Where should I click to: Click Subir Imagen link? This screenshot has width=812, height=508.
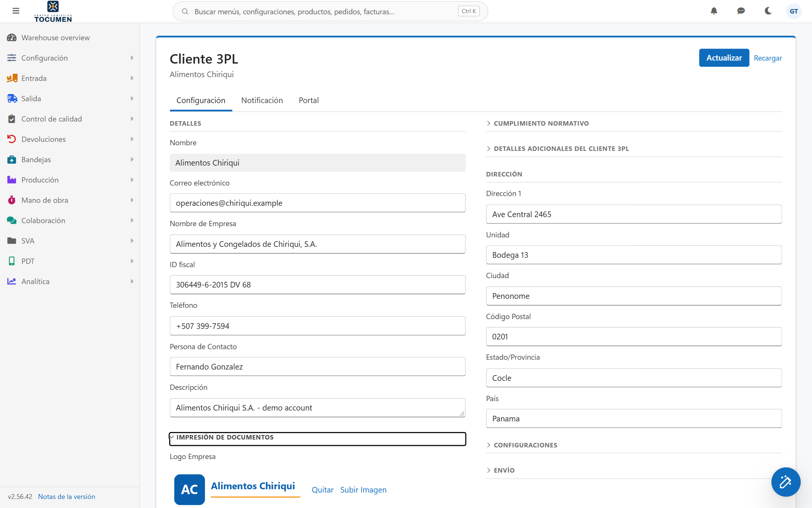point(363,490)
